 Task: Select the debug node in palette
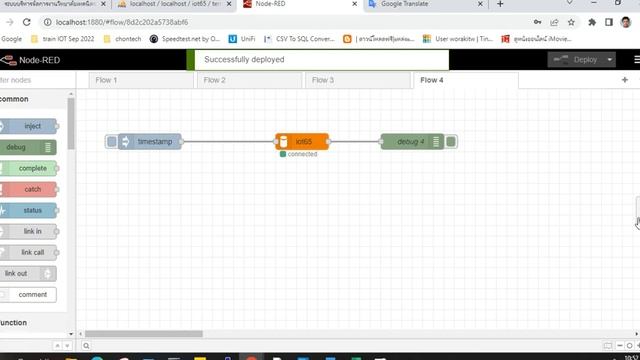coord(28,147)
